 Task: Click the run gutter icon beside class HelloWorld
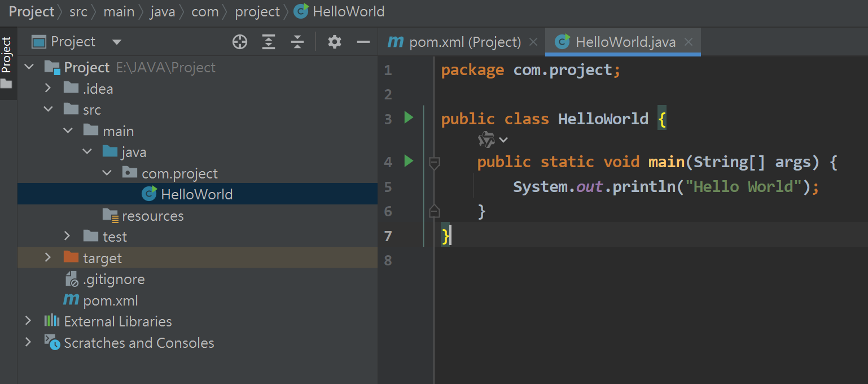409,117
